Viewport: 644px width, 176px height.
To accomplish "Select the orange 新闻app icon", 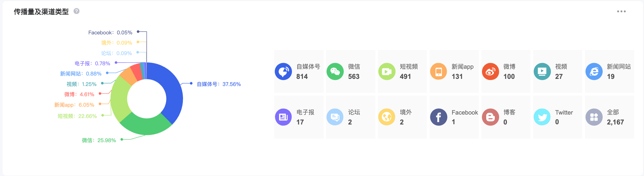I will click(x=439, y=72).
